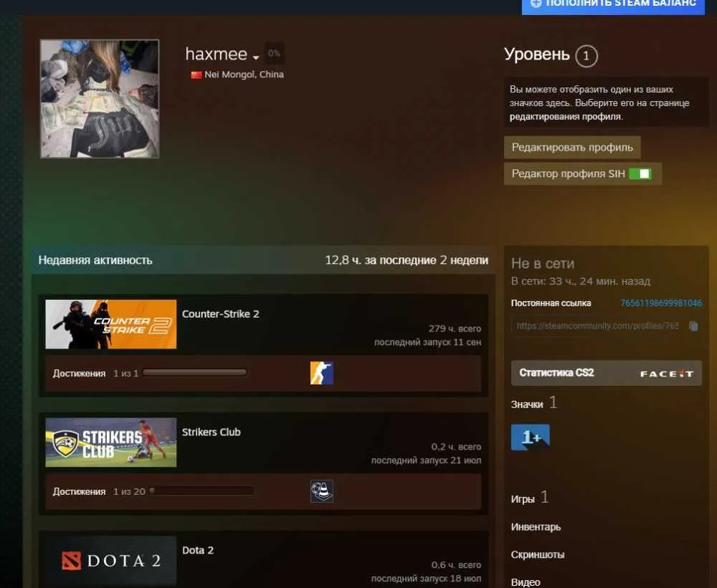Image resolution: width=717 pixels, height=588 pixels.
Task: Toggle the SIH profile editor switch
Action: click(640, 174)
